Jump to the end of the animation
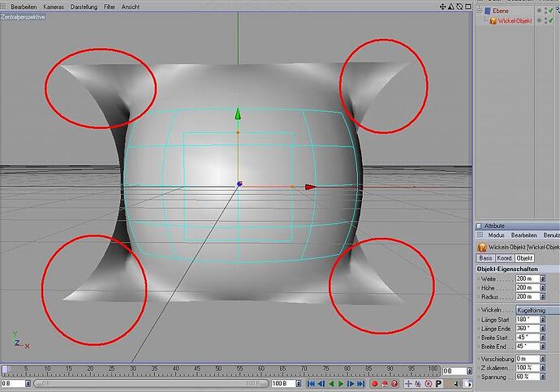The height and width of the screenshot is (392, 560). point(360,384)
